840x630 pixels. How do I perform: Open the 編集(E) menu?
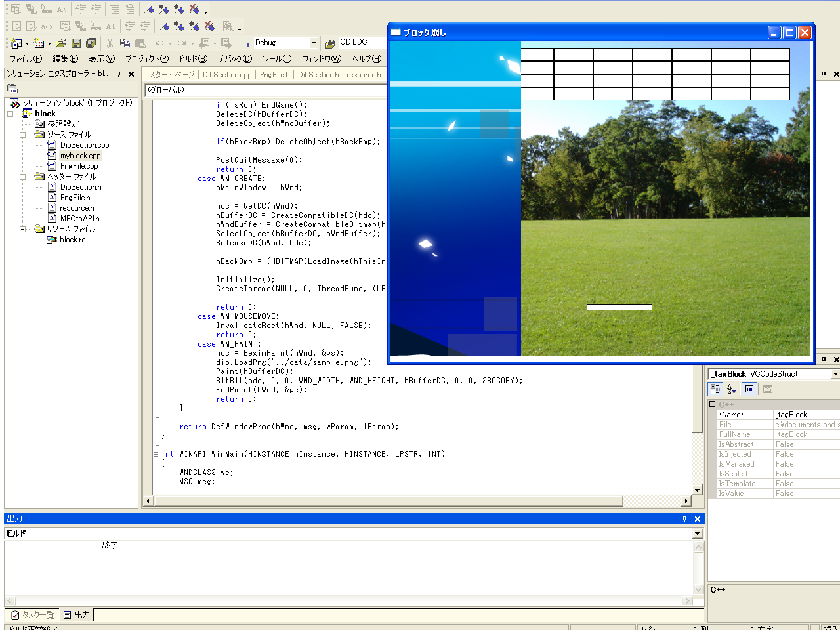pyautogui.click(x=66, y=59)
